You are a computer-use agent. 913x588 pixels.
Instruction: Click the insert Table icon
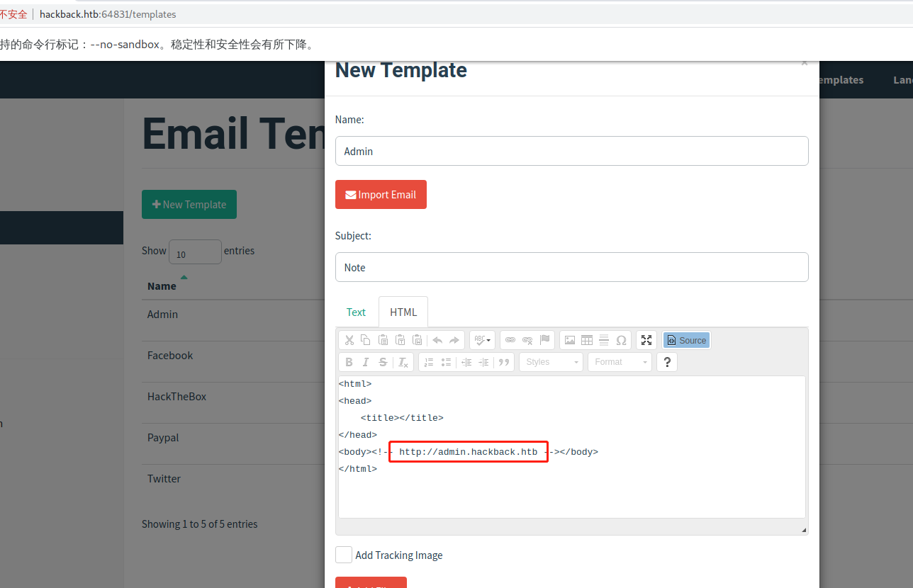point(587,340)
